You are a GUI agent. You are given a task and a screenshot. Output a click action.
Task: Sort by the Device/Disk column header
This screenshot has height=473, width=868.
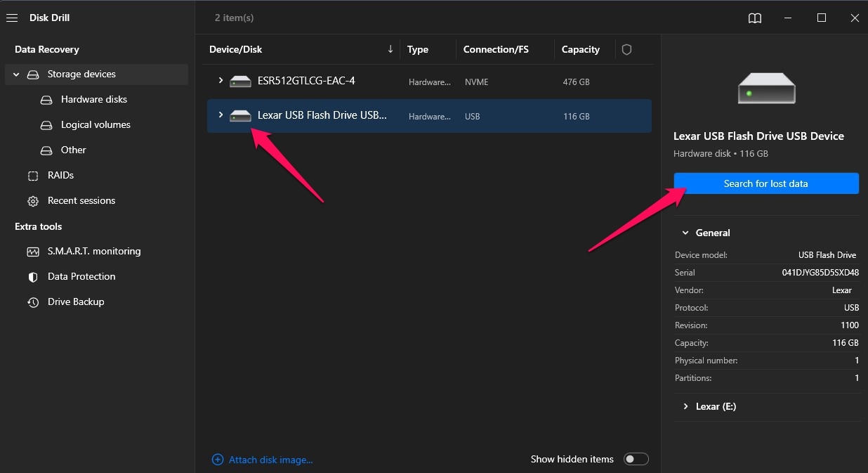236,50
